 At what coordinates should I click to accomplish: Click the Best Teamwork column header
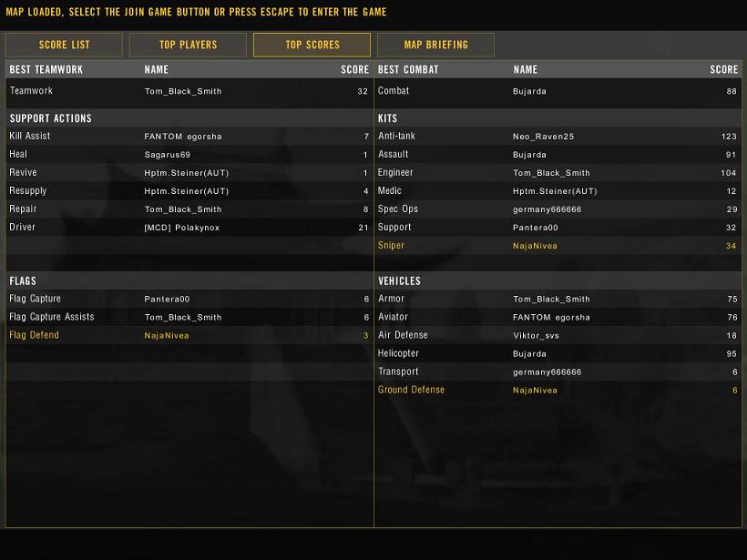click(x=46, y=69)
